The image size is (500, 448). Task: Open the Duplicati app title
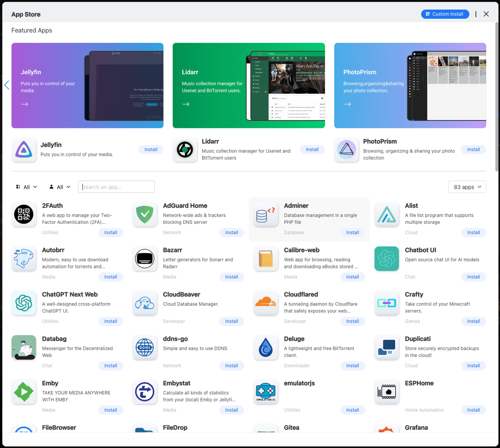[x=418, y=339]
